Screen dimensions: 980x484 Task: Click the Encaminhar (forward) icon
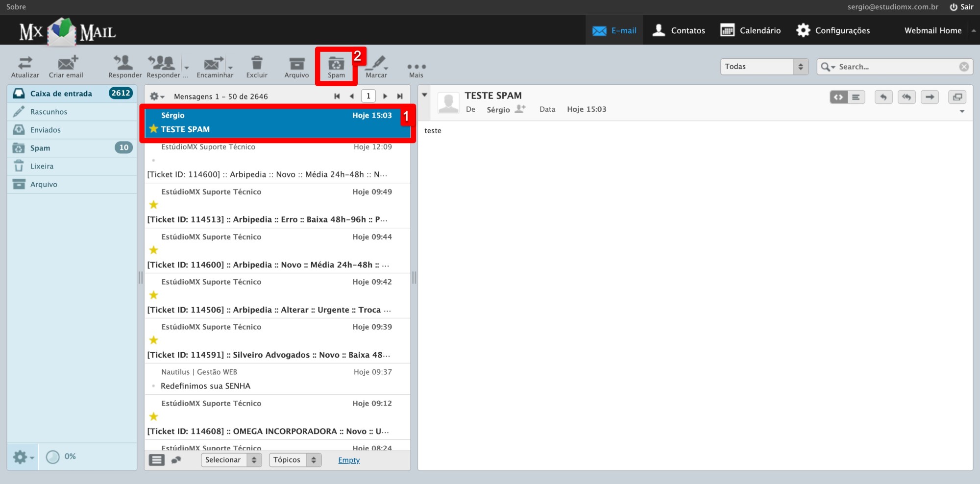pos(215,66)
